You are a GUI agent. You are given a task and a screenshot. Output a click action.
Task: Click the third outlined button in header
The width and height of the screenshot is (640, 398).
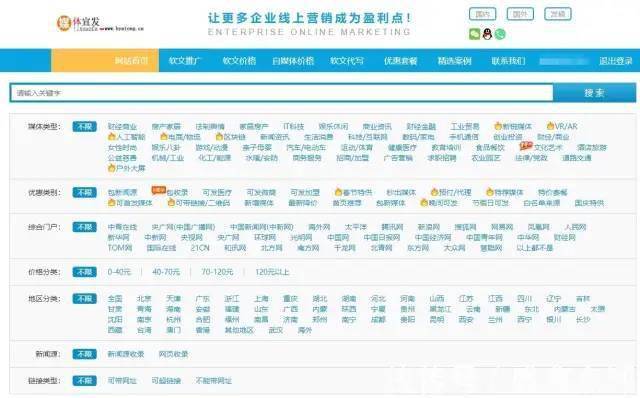pos(558,14)
